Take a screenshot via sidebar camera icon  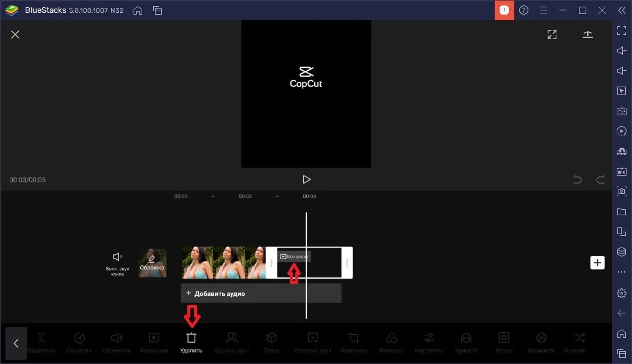[622, 191]
